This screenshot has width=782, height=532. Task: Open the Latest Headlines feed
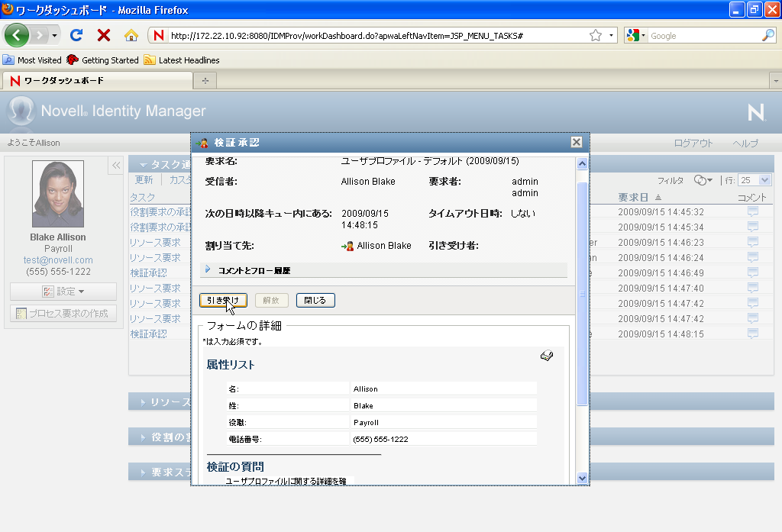click(182, 60)
